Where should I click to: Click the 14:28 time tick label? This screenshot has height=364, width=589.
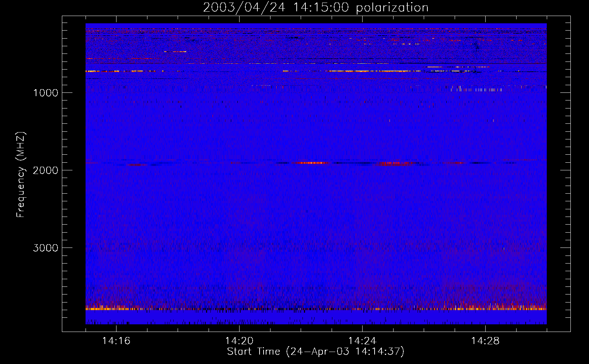485,341
